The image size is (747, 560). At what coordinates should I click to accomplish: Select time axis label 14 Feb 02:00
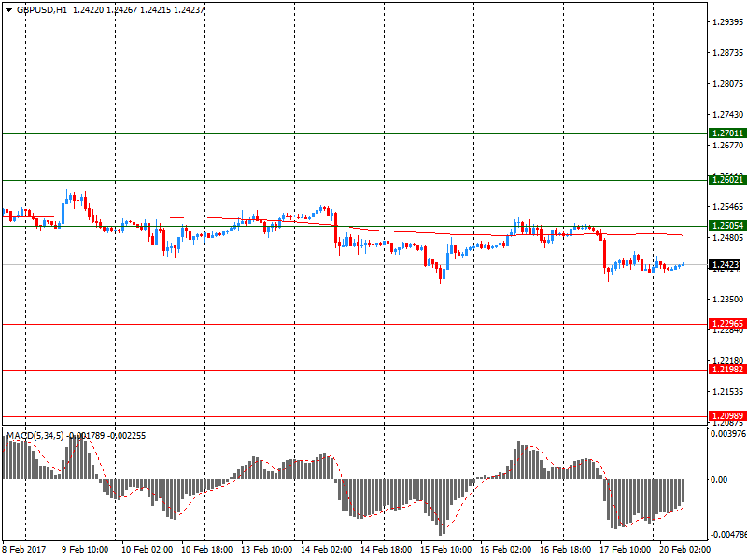tap(327, 550)
